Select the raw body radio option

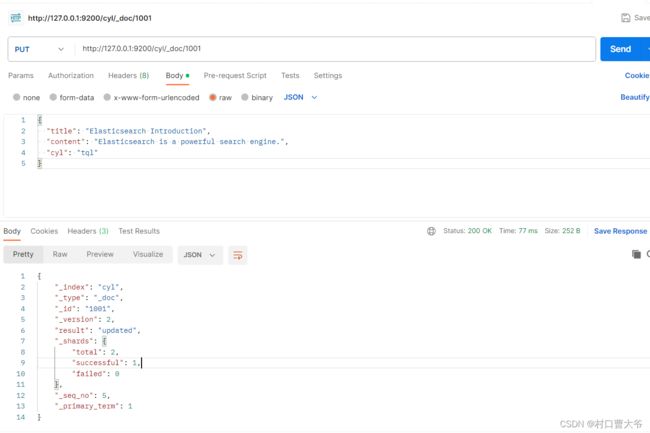click(213, 97)
